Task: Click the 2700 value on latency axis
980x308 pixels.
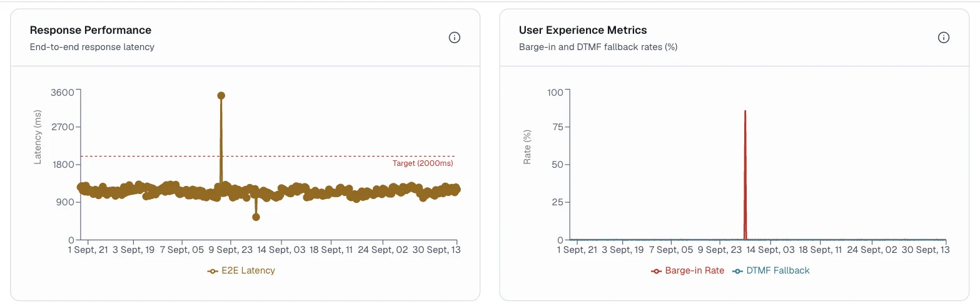Action: (x=63, y=127)
